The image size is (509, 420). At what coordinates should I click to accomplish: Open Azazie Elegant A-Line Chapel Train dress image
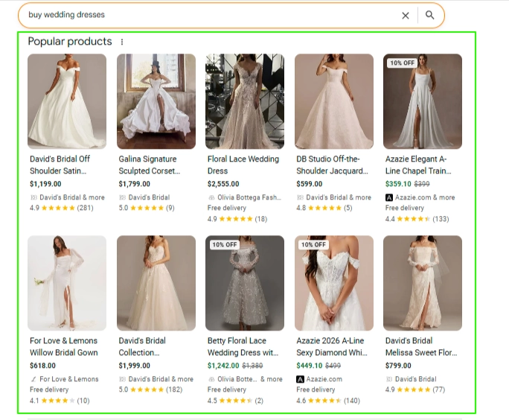pyautogui.click(x=423, y=101)
